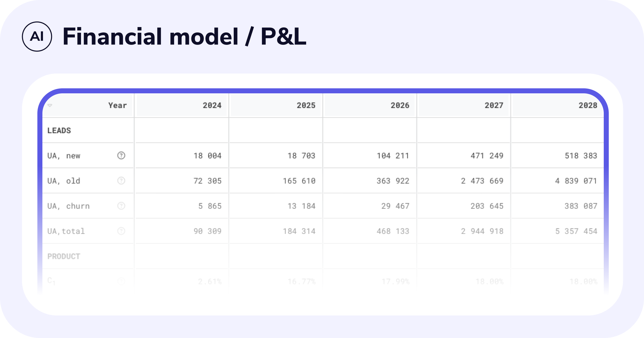The width and height of the screenshot is (644, 338).
Task: Open help tooltip for UA, new
Action: (121, 156)
